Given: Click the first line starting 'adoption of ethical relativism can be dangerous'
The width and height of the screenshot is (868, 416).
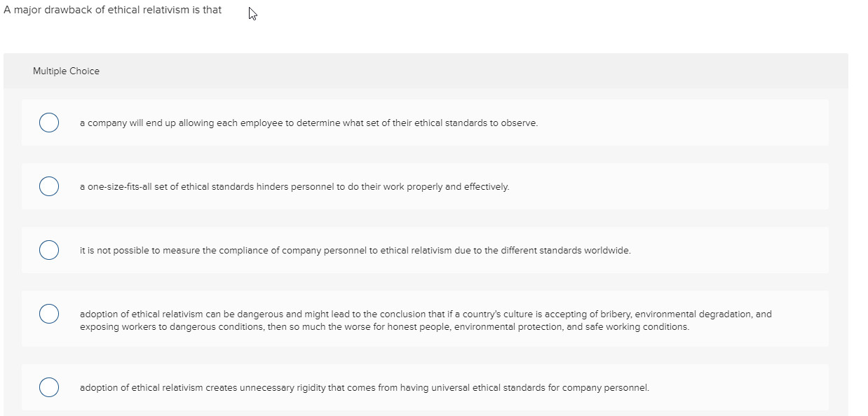Looking at the screenshot, I should (x=426, y=314).
